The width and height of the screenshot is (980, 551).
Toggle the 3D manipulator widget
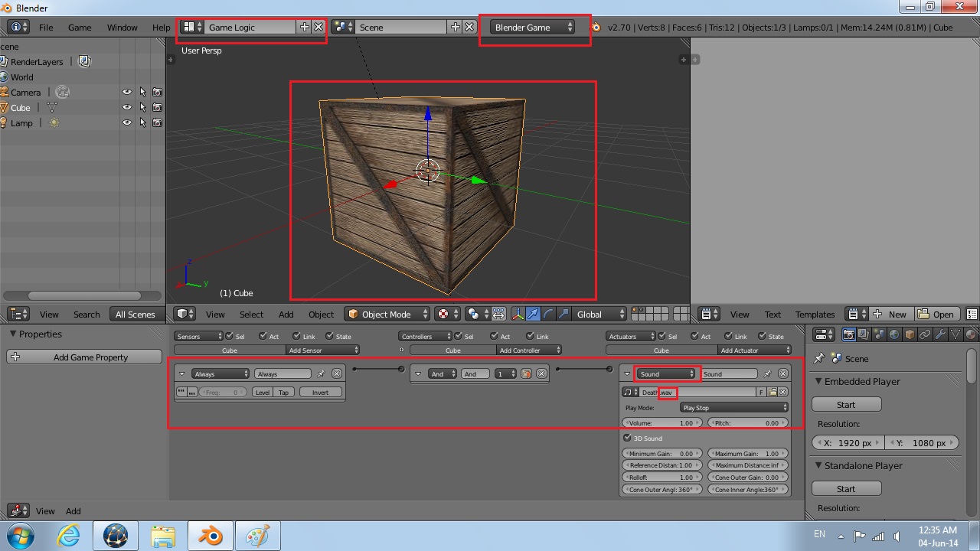518,314
